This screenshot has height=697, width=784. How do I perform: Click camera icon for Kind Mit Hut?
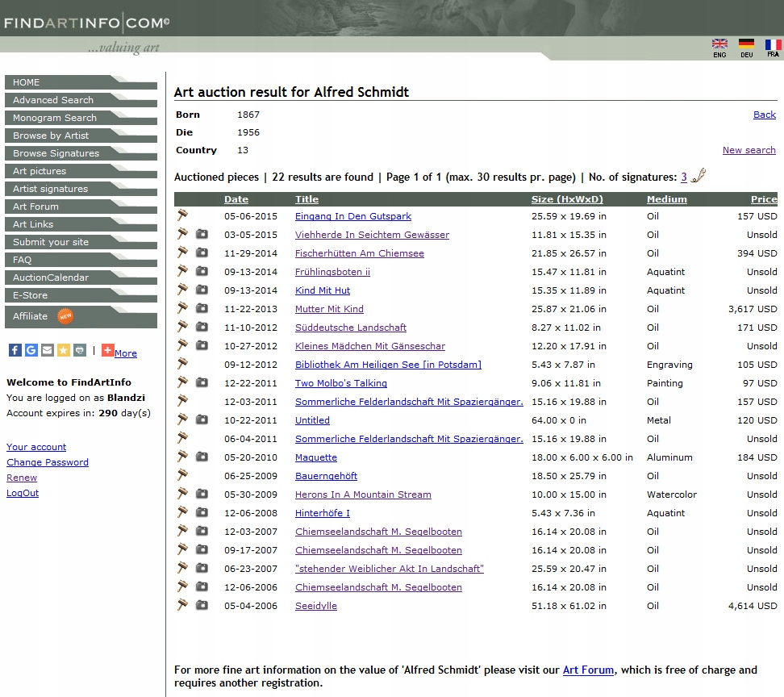202,290
